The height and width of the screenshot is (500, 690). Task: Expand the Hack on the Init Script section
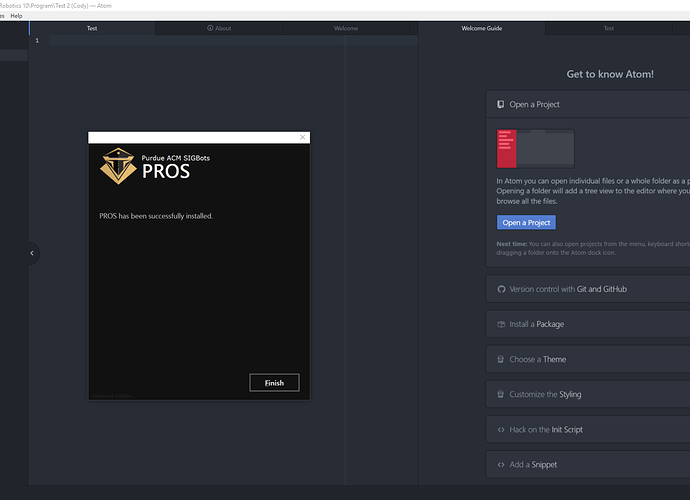click(x=588, y=430)
